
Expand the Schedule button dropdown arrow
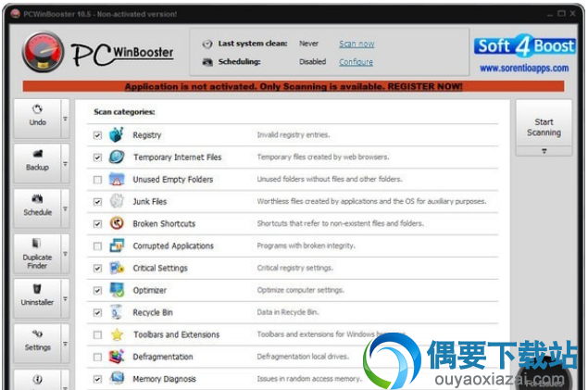65,208
